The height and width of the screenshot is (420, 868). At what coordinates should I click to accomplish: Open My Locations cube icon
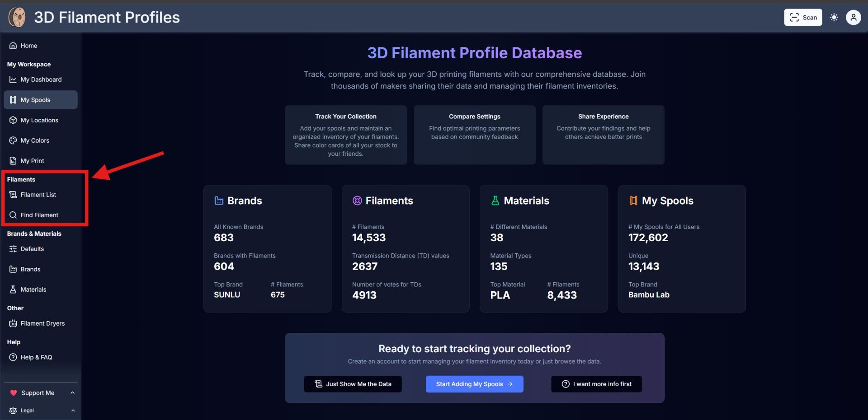(13, 120)
